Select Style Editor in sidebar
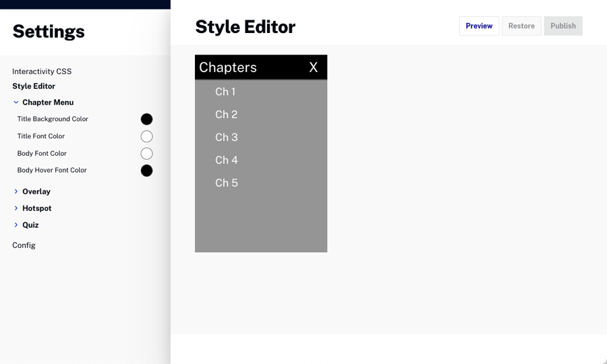 [34, 86]
